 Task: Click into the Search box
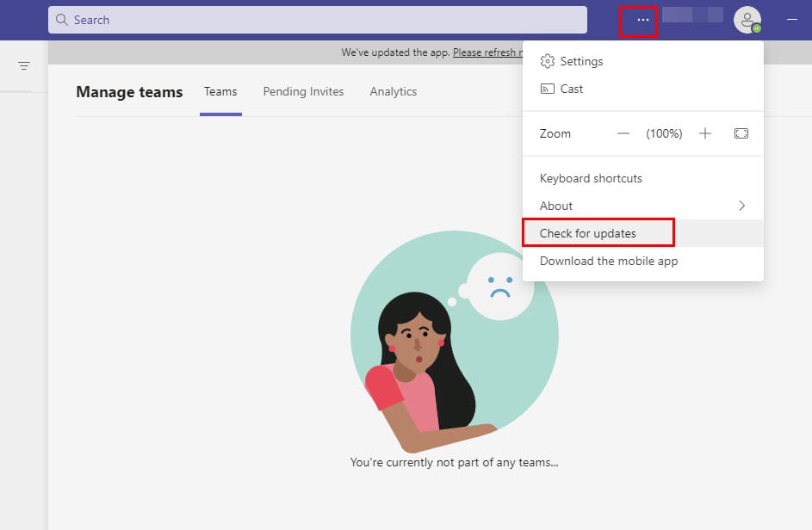point(327,20)
